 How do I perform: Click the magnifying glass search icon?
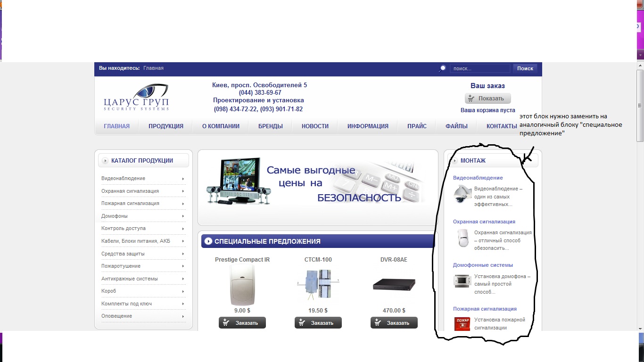(x=442, y=68)
